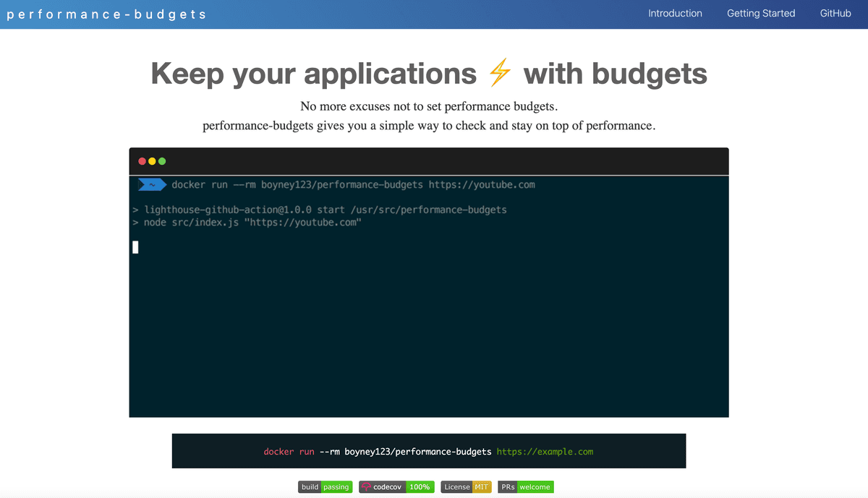Open the Introduction section
The width and height of the screenshot is (868, 498).
(675, 13)
